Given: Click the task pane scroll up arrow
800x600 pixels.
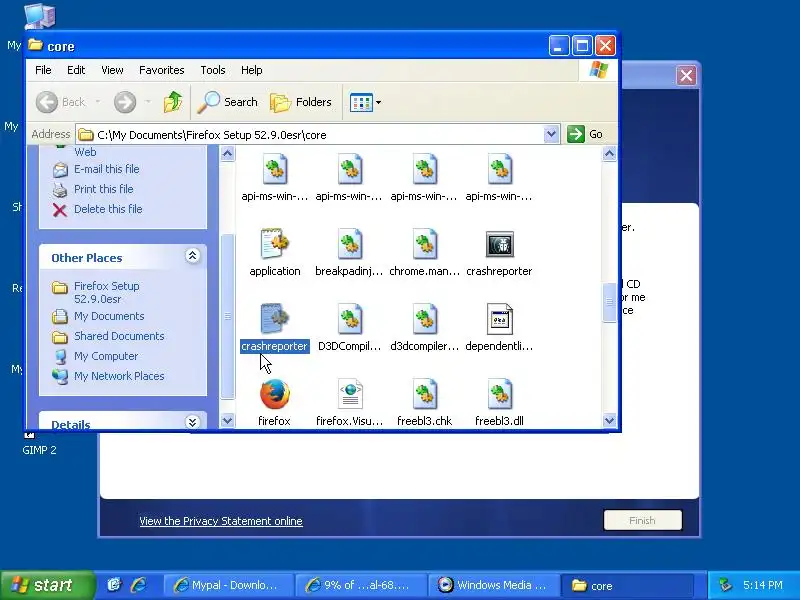Looking at the screenshot, I should coord(228,153).
